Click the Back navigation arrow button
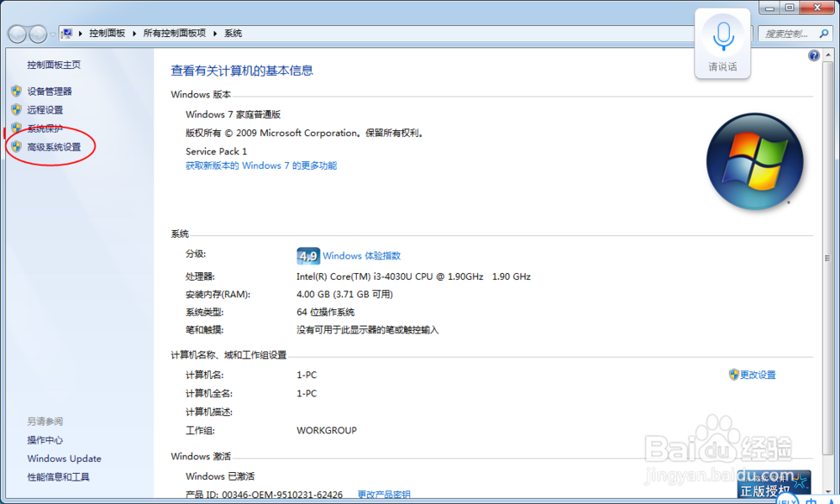 click(x=18, y=34)
